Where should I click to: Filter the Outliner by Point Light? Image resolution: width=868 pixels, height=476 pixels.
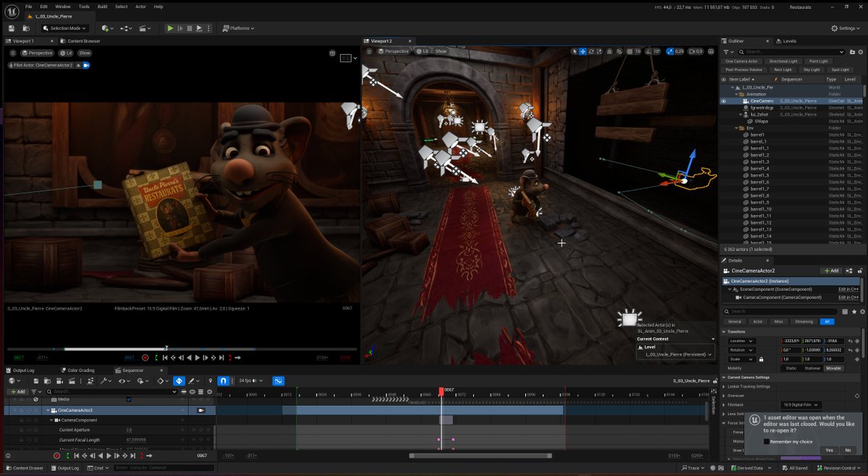pos(818,61)
